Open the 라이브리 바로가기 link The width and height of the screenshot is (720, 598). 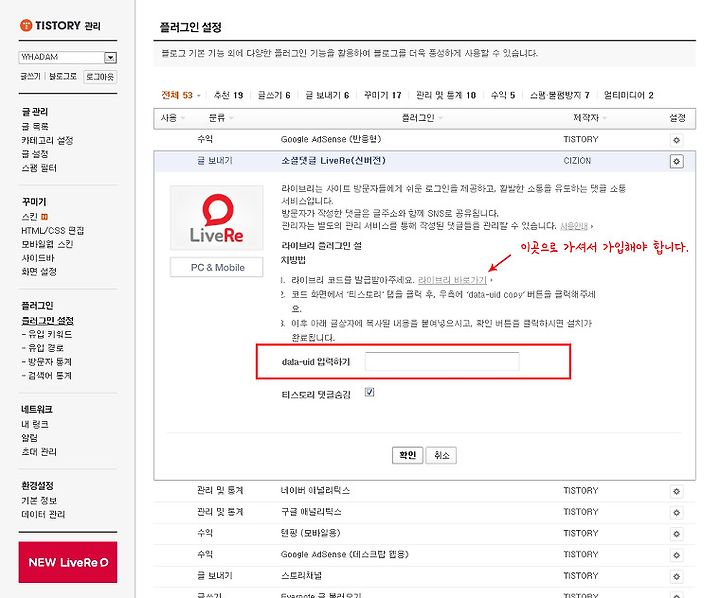(x=452, y=280)
